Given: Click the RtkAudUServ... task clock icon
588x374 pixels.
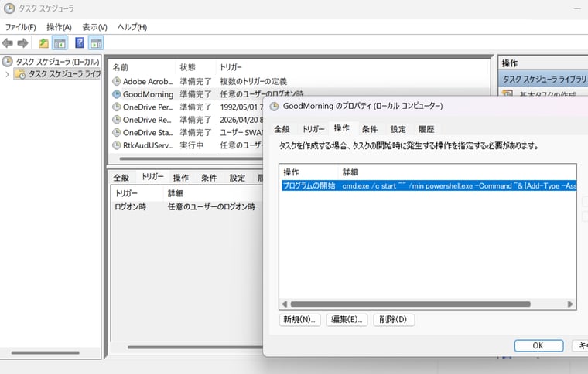Looking at the screenshot, I should click(117, 144).
